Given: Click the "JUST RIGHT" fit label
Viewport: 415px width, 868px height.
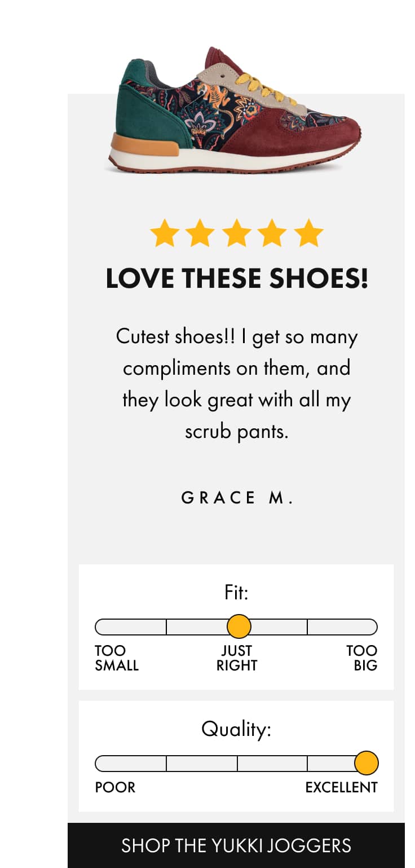Looking at the screenshot, I should (237, 658).
